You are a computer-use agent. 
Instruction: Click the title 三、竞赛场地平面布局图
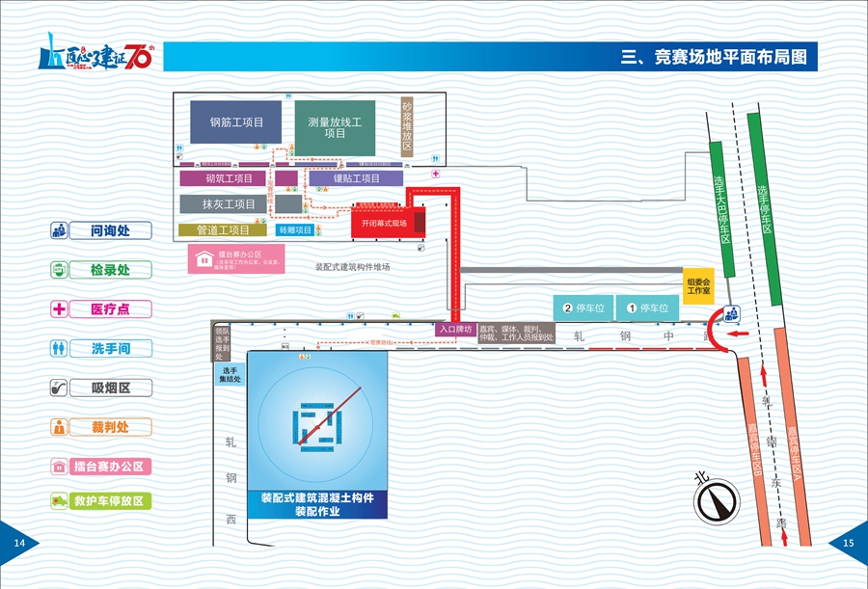[714, 57]
